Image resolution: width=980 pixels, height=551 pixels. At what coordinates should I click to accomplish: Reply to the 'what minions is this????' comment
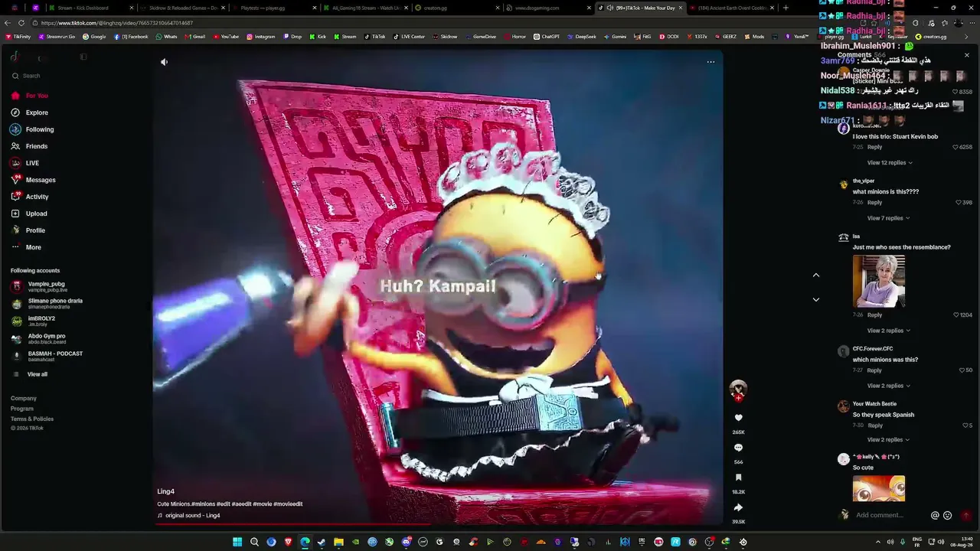pos(874,203)
